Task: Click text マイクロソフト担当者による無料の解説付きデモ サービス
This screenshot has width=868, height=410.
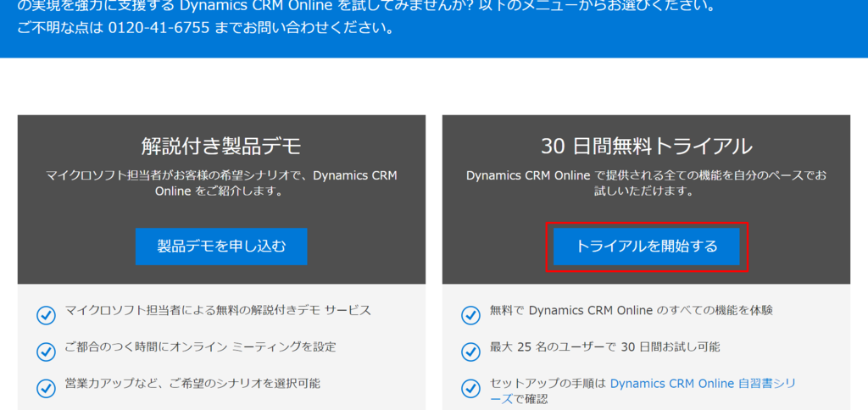Action: [218, 310]
